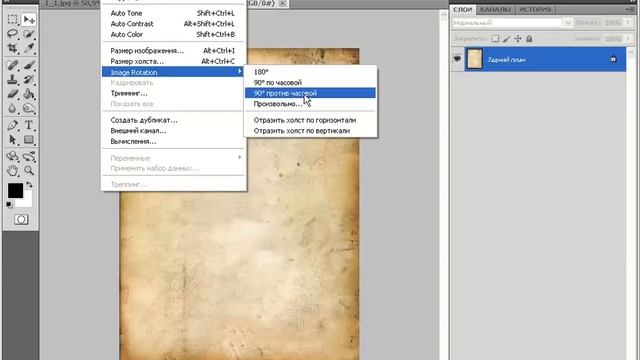Select the Dodge tool
The width and height of the screenshot is (640, 360).
coord(29,109)
